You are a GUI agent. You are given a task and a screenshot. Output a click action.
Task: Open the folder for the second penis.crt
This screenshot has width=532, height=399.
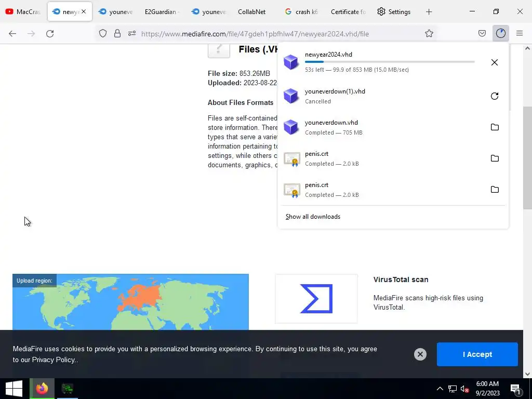point(495,190)
